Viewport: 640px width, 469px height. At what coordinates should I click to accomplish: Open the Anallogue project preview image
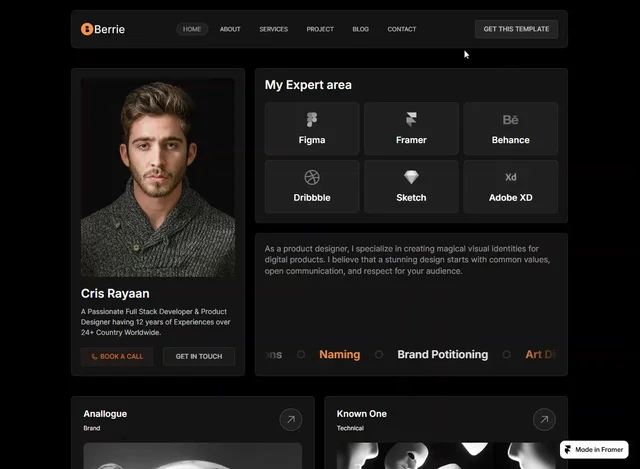[193, 456]
